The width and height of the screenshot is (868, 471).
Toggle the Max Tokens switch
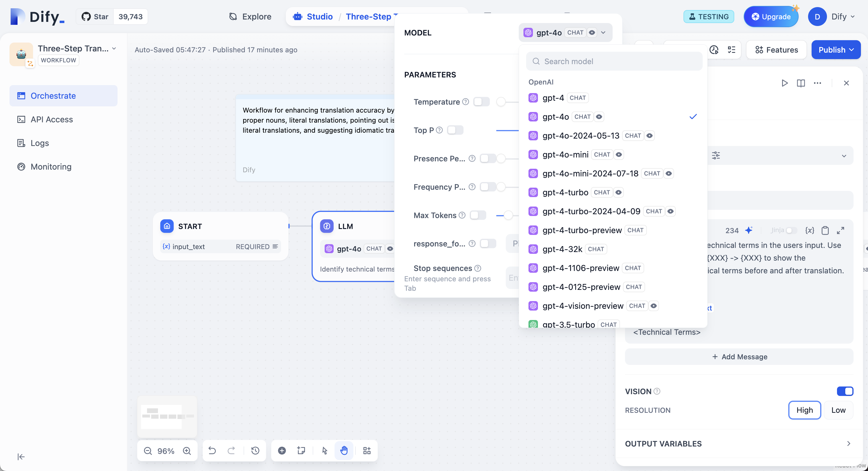(478, 215)
